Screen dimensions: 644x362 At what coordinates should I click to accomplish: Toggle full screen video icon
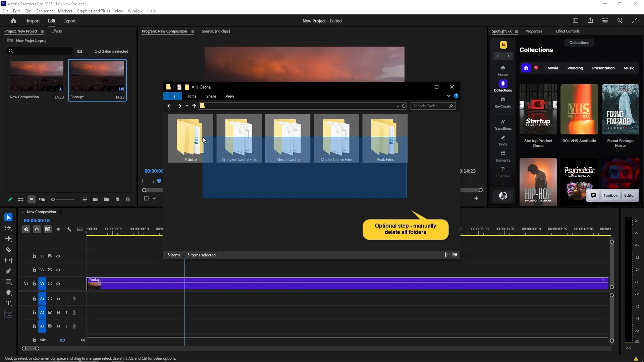click(x=635, y=21)
